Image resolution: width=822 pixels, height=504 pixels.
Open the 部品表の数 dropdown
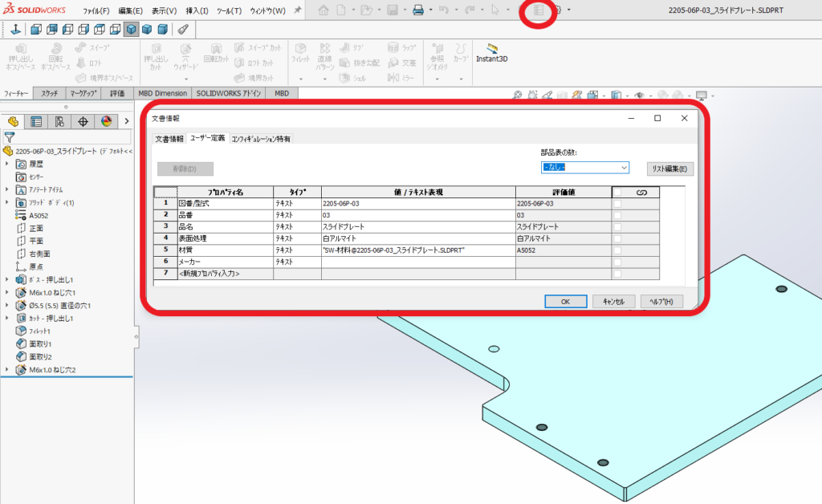click(x=584, y=168)
